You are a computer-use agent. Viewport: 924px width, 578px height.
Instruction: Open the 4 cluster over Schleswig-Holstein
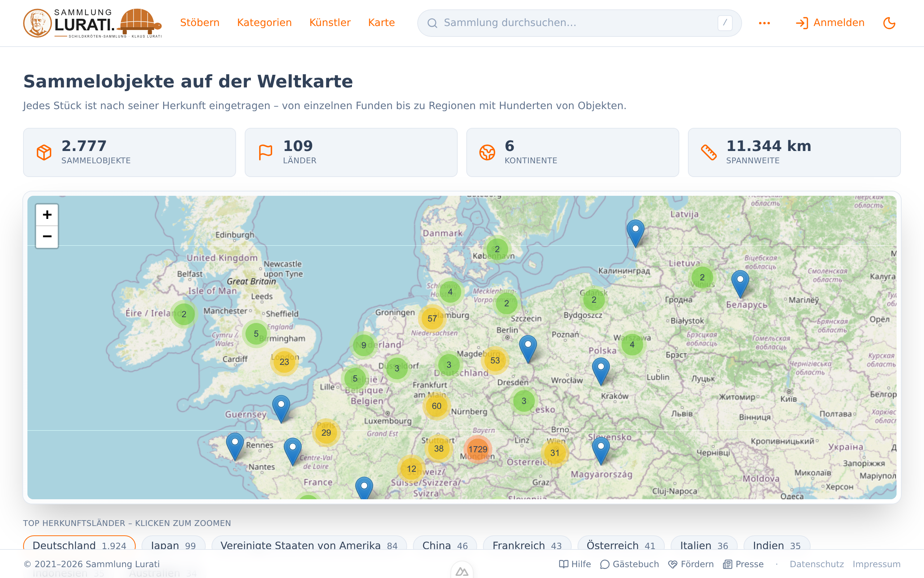(x=450, y=292)
